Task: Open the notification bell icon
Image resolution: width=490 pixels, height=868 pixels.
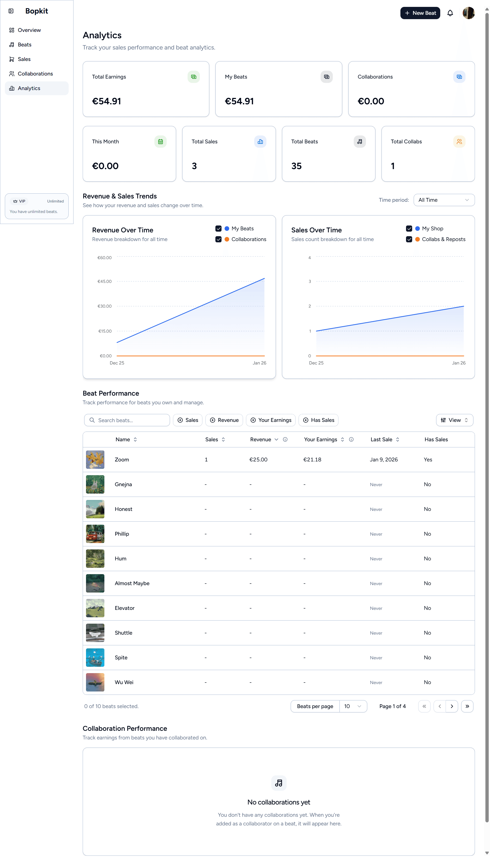Action: click(x=450, y=13)
